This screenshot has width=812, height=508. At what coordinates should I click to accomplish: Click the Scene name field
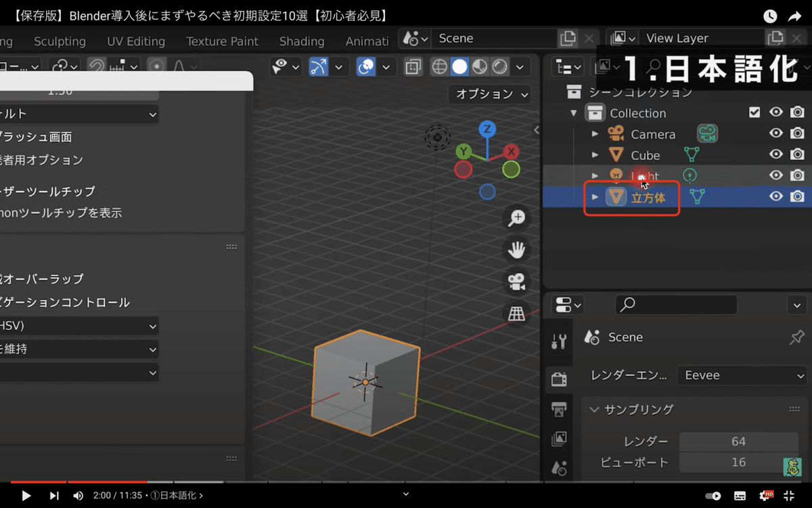pyautogui.click(x=494, y=39)
